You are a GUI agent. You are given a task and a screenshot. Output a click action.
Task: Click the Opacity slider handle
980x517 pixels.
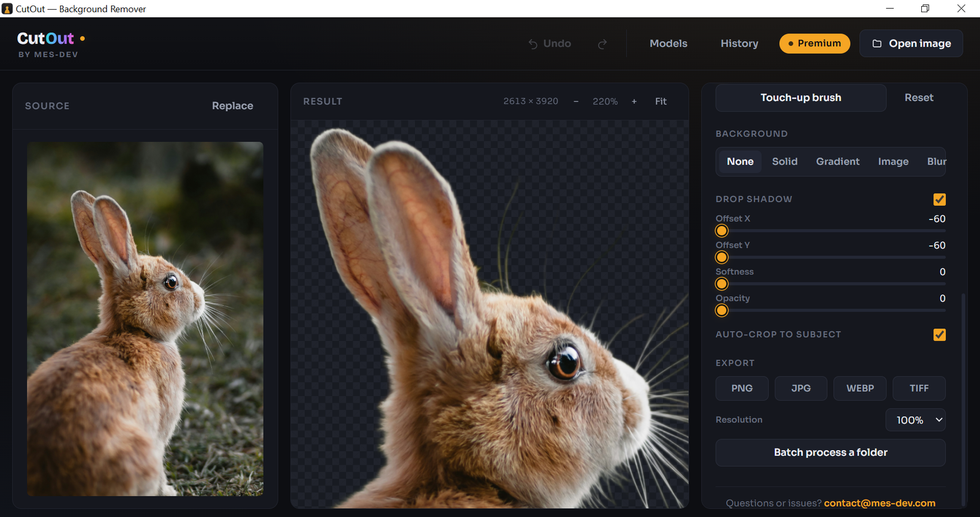pos(722,311)
